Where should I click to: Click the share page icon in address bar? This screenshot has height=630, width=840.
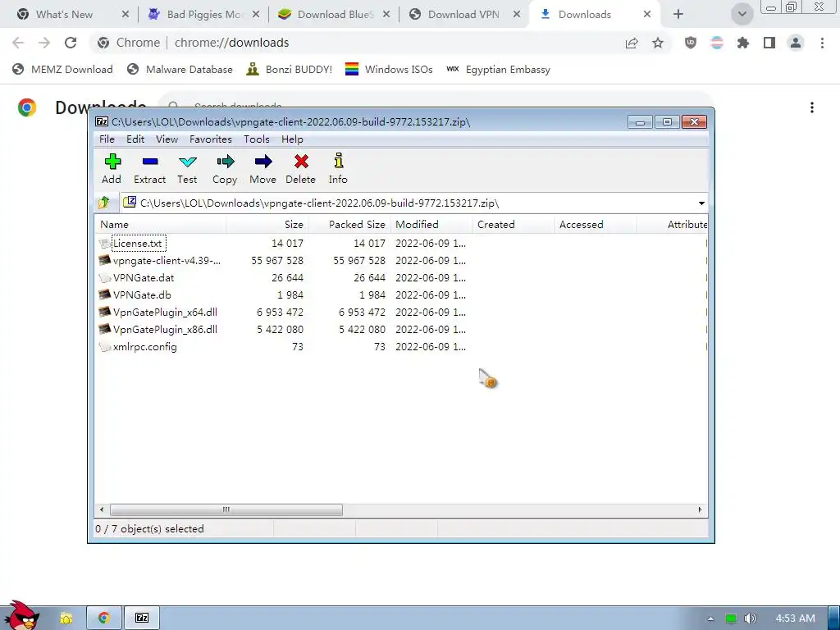[x=632, y=43]
